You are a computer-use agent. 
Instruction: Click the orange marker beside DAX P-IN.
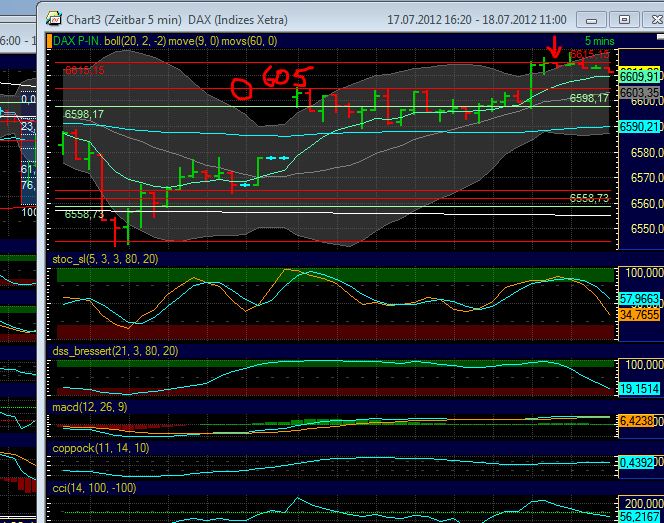pyautogui.click(x=49, y=41)
